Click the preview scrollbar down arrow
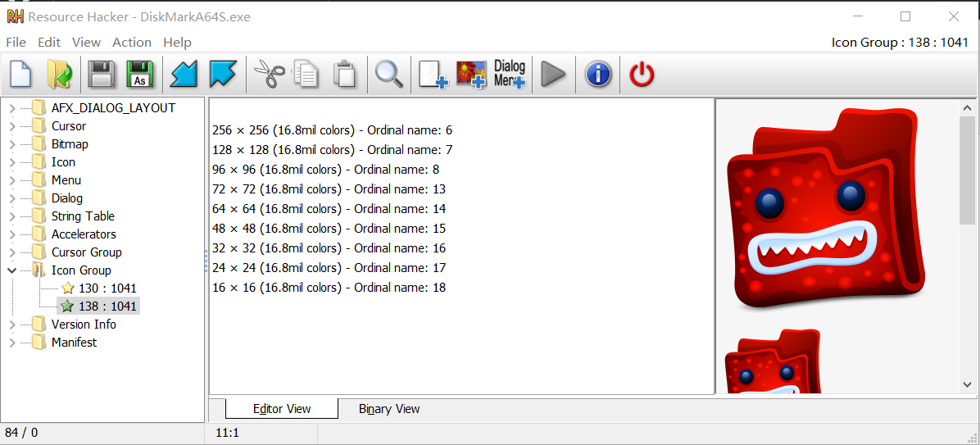980x445 pixels. tap(968, 385)
